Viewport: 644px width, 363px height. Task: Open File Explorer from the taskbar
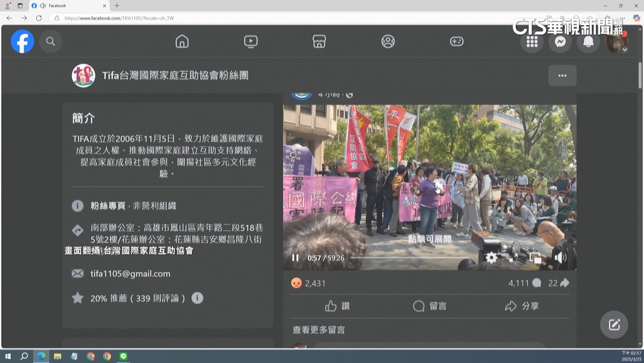coord(57,357)
